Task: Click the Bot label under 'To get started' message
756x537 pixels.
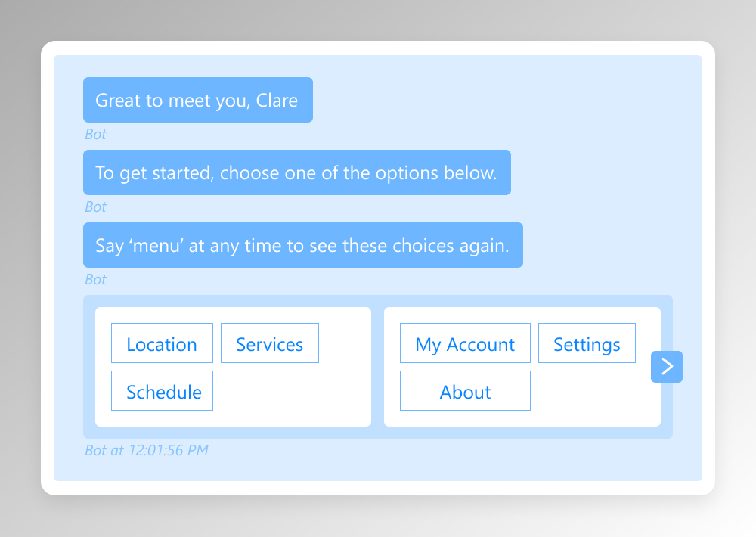Action: point(95,207)
